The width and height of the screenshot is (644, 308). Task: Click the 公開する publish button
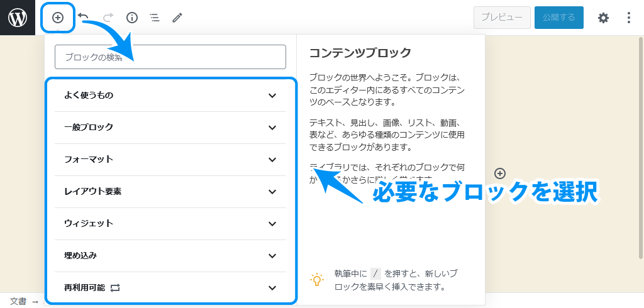[x=559, y=18]
